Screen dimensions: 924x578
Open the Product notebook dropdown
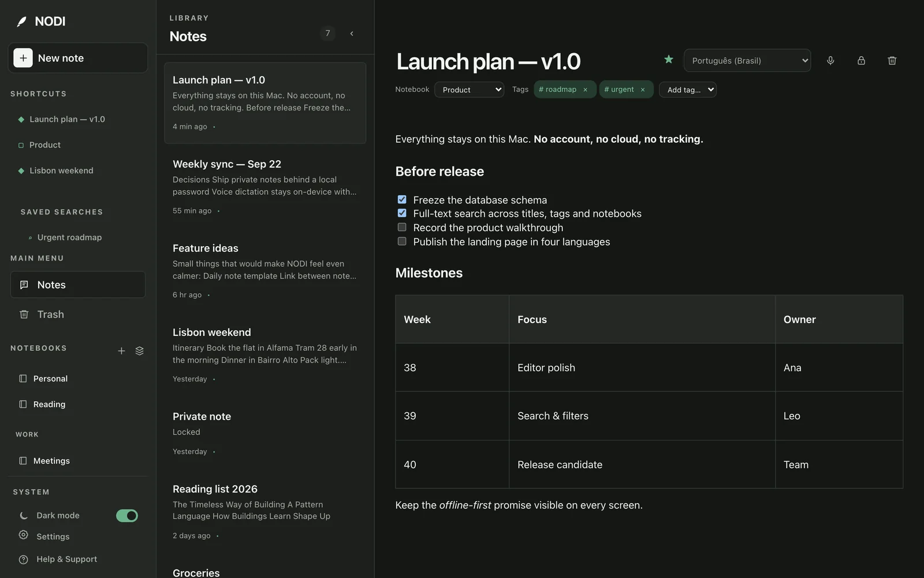coord(469,90)
